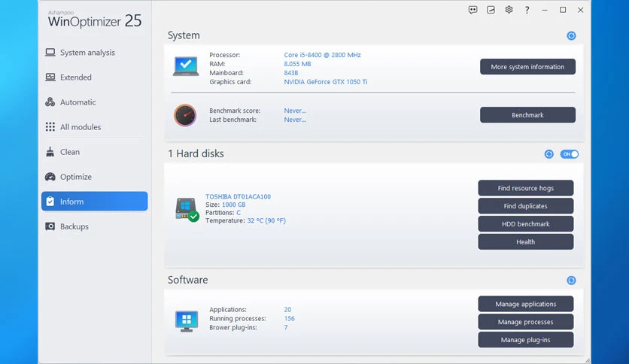Run HDD benchmark
Viewport: 629px width, 364px height.
[x=525, y=224]
